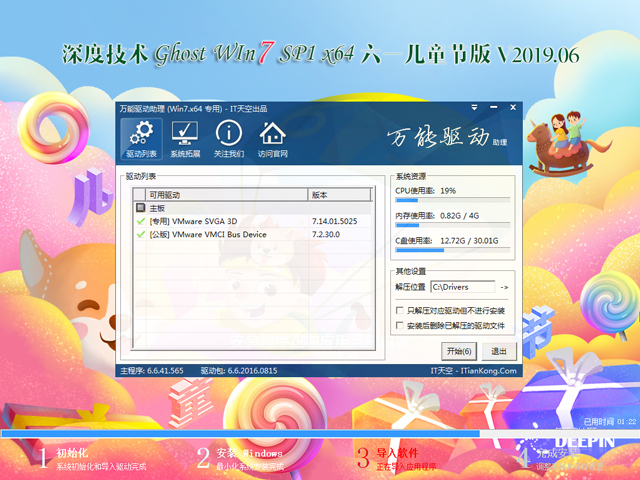Click the 退出 button
Image resolution: width=640 pixels, height=480 pixels.
coord(498,351)
